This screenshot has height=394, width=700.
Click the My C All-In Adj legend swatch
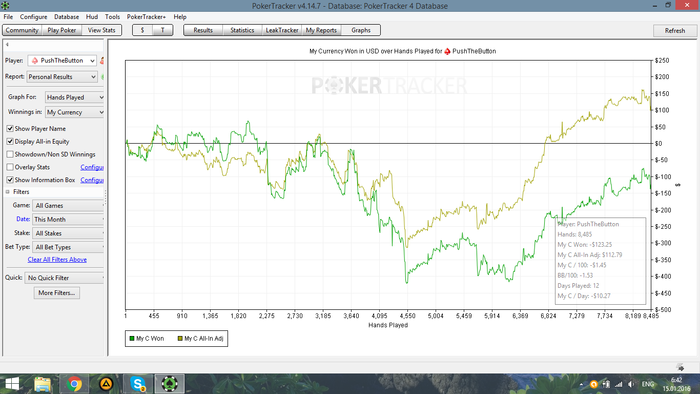(180, 339)
